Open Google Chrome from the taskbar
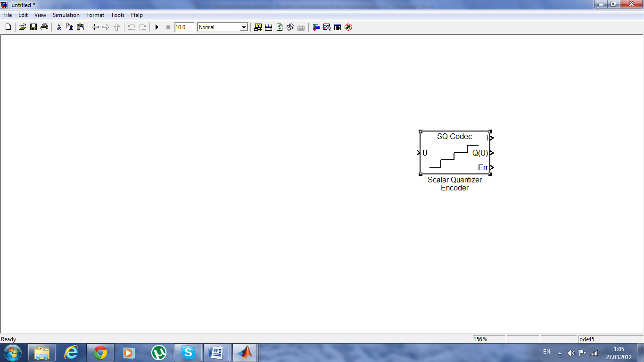The width and height of the screenshot is (644, 362). (100, 353)
